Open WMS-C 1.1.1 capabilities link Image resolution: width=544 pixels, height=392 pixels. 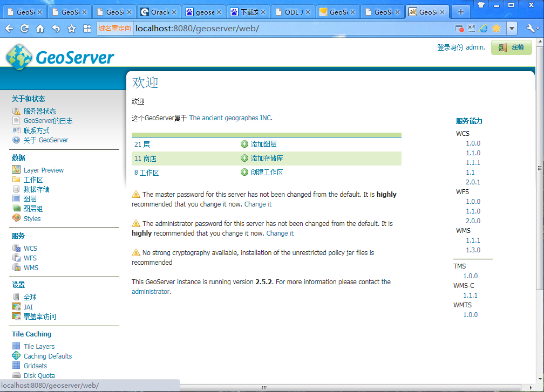pyautogui.click(x=471, y=295)
